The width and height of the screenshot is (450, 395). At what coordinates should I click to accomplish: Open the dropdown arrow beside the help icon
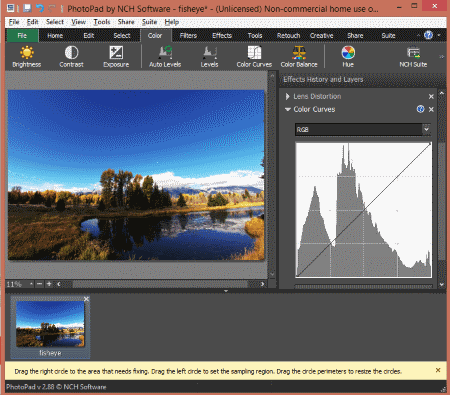[x=439, y=35]
